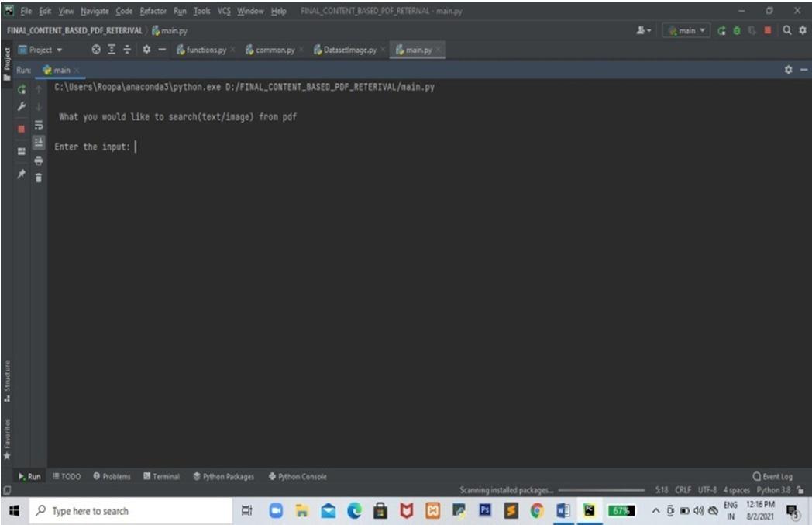
Task: Open the Problems tool window
Action: coord(112,476)
